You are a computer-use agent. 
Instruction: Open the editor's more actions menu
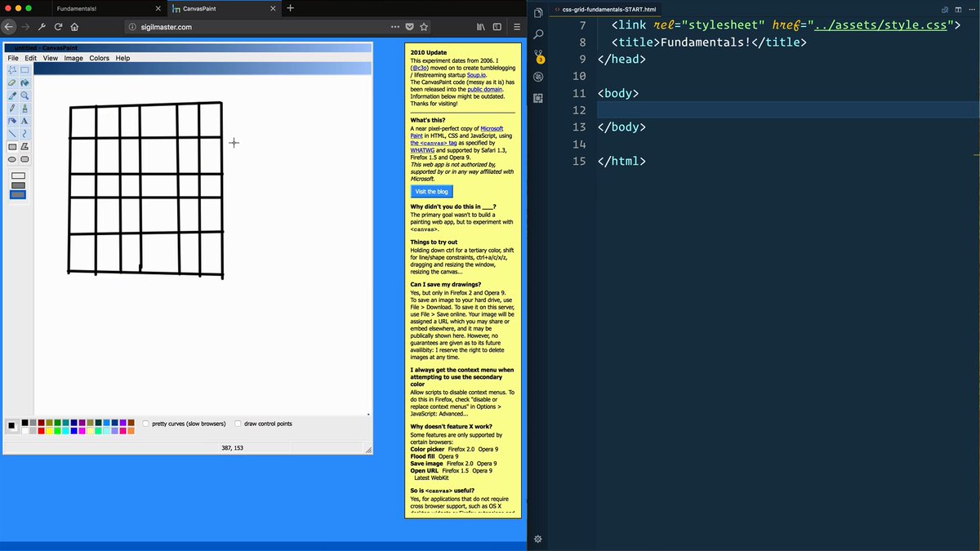coord(971,9)
